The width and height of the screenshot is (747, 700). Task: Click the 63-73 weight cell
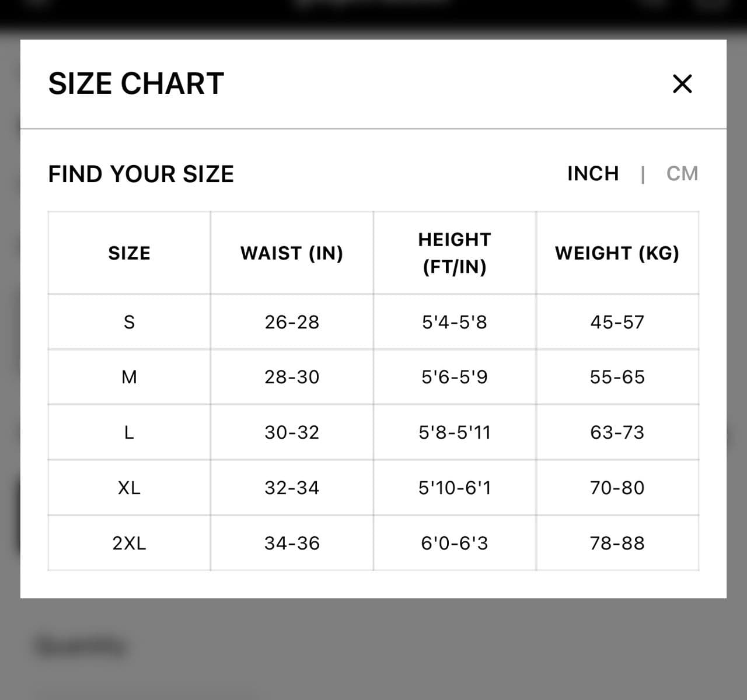617,432
